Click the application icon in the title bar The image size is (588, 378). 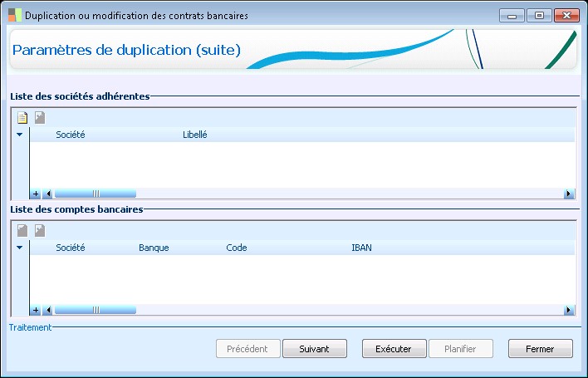pyautogui.click(x=15, y=16)
